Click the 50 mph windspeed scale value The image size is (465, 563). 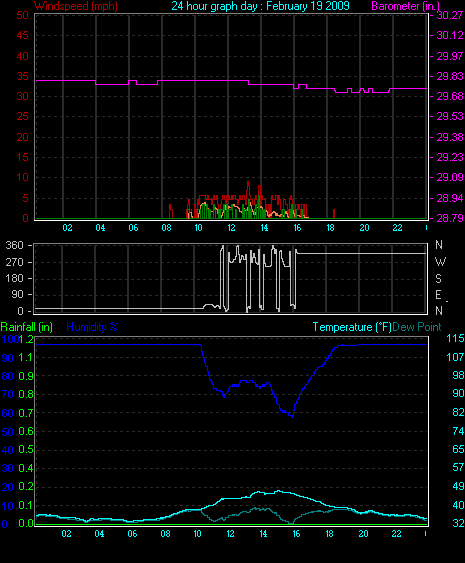point(22,15)
